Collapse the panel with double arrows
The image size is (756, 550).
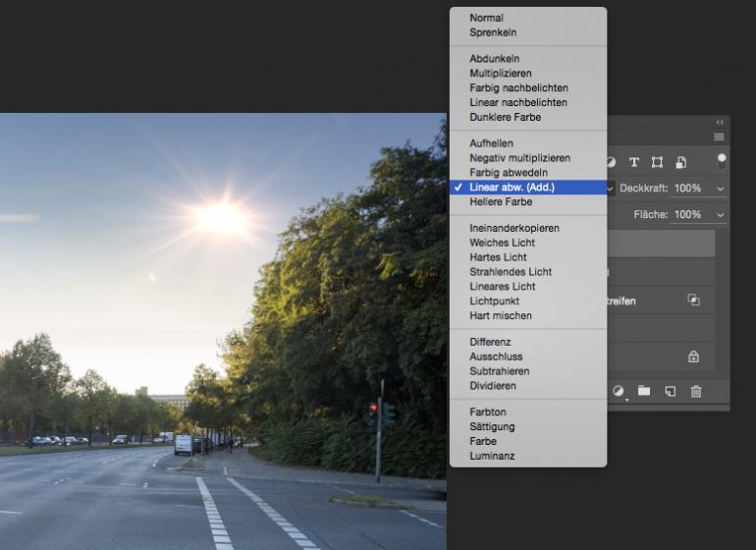720,122
